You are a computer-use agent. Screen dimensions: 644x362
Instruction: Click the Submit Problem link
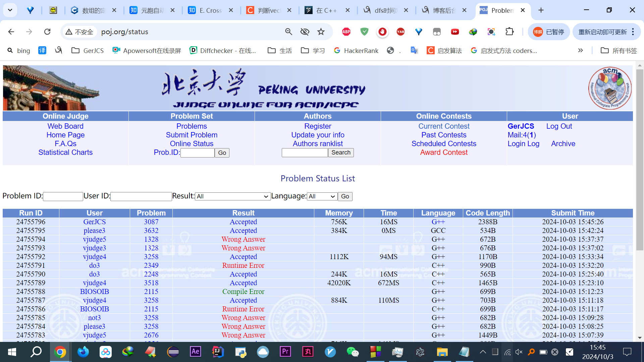(x=192, y=135)
